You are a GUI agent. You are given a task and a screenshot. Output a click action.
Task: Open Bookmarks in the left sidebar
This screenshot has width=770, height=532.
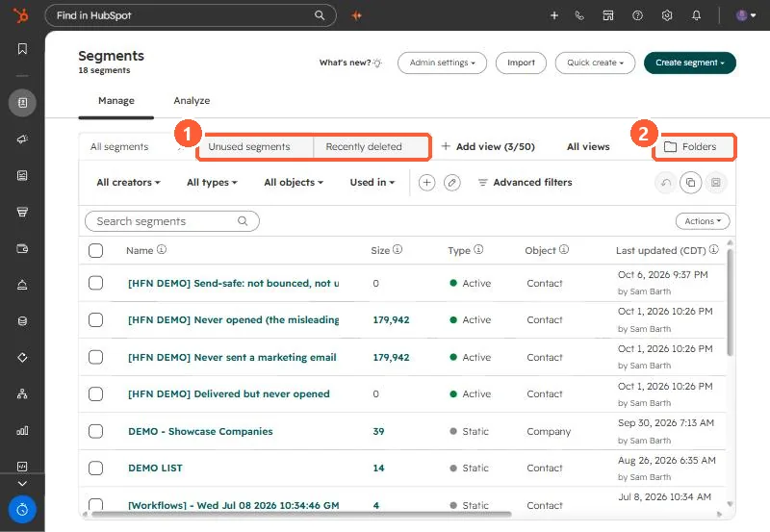[22, 49]
